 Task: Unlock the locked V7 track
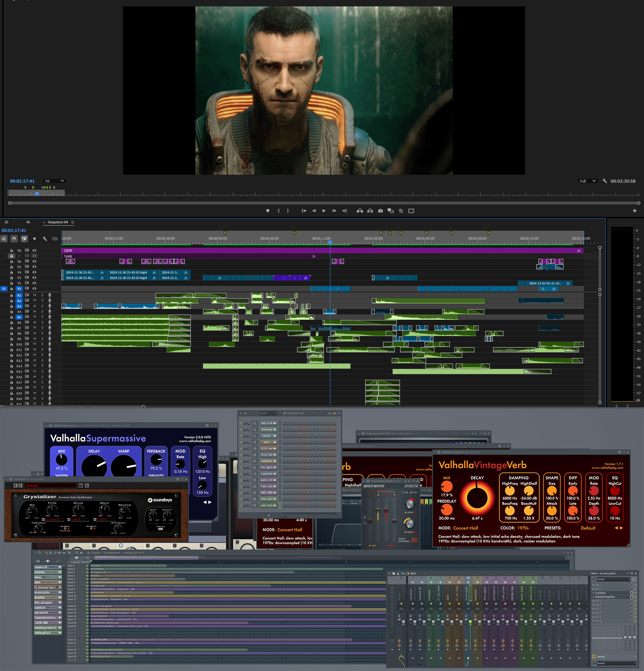pos(12,256)
